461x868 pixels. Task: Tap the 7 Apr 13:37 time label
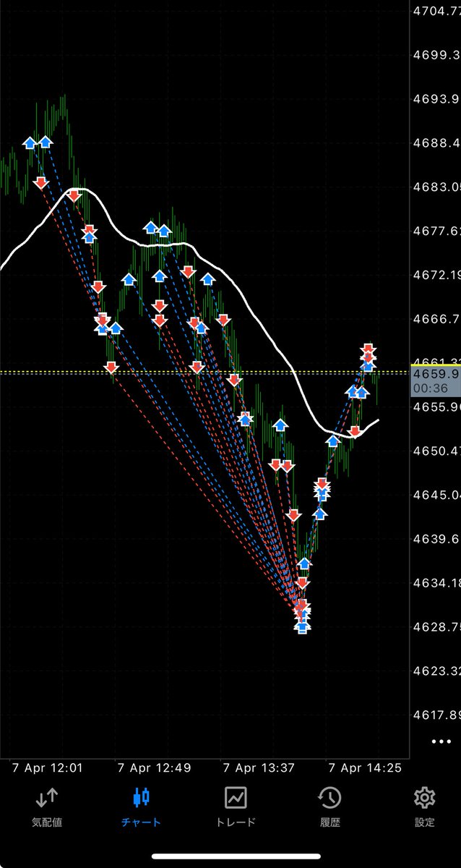(259, 767)
